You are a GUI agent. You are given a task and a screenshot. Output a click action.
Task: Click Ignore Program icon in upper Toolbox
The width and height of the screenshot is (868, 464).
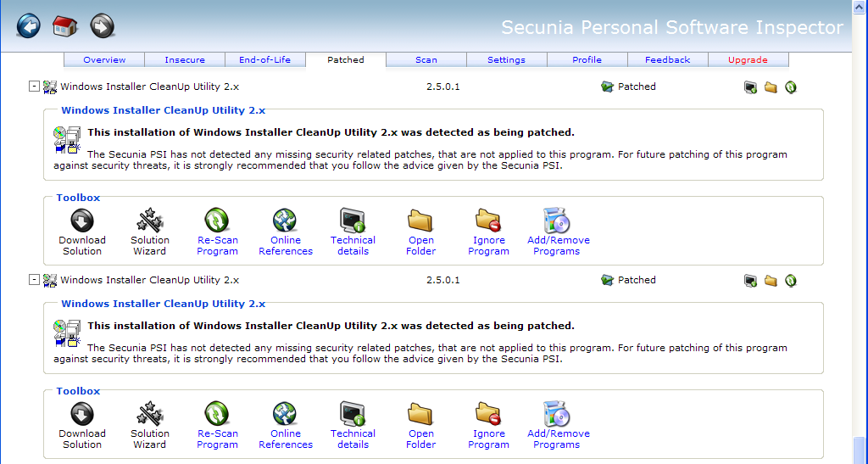(488, 221)
